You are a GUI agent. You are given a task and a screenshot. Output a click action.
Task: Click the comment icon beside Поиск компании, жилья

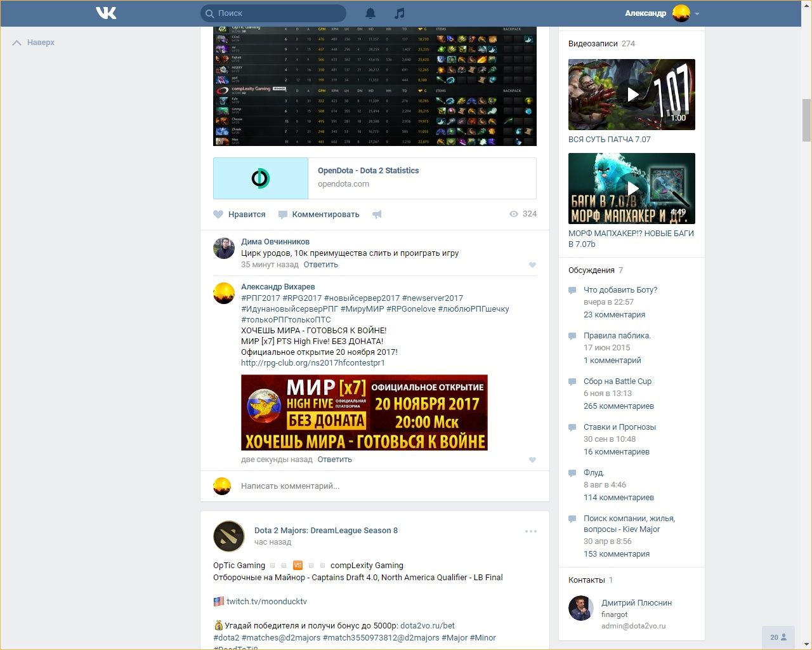tap(572, 519)
